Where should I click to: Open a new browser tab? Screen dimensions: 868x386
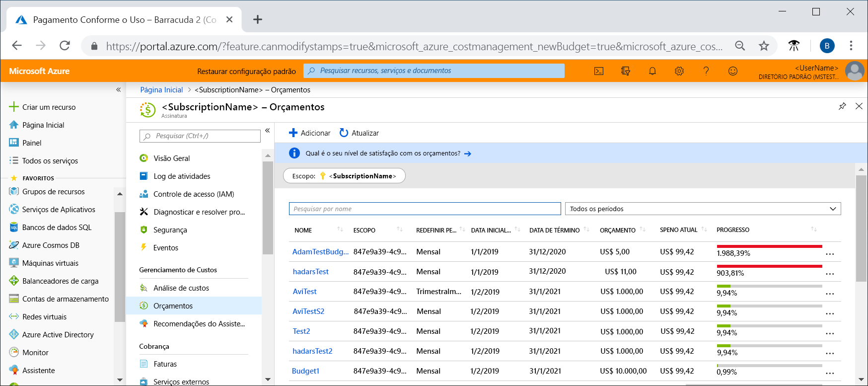pos(257,19)
